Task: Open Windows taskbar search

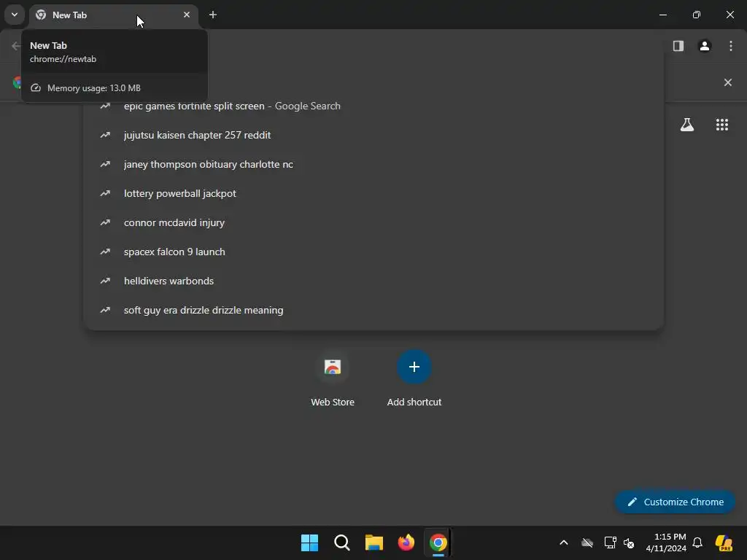Action: coord(342,542)
